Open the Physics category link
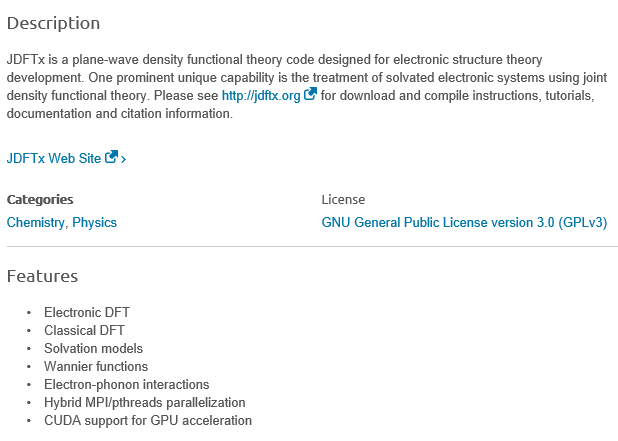 tap(95, 223)
